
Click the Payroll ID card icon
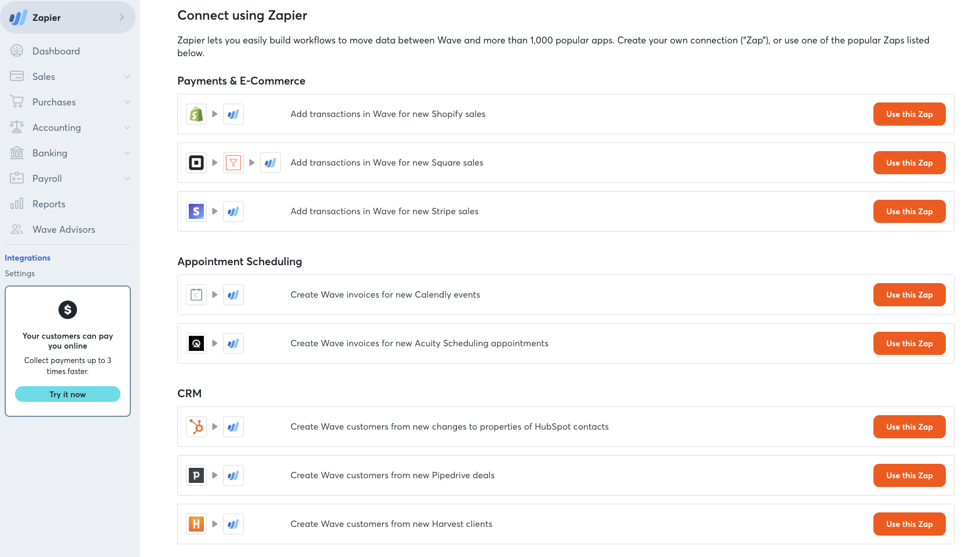(x=17, y=178)
